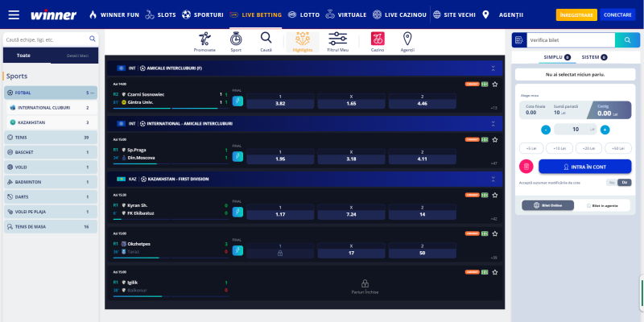Decrease stake with minus button
Viewport: 644px width, 322px height.
[x=546, y=130]
